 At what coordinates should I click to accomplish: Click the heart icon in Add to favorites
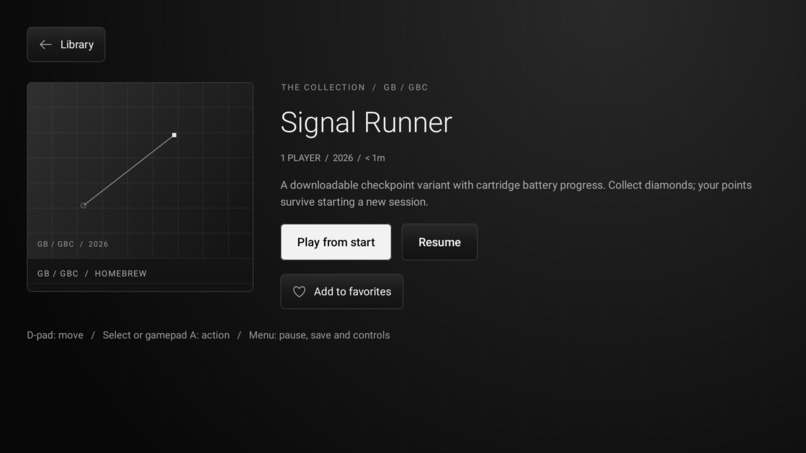point(299,292)
